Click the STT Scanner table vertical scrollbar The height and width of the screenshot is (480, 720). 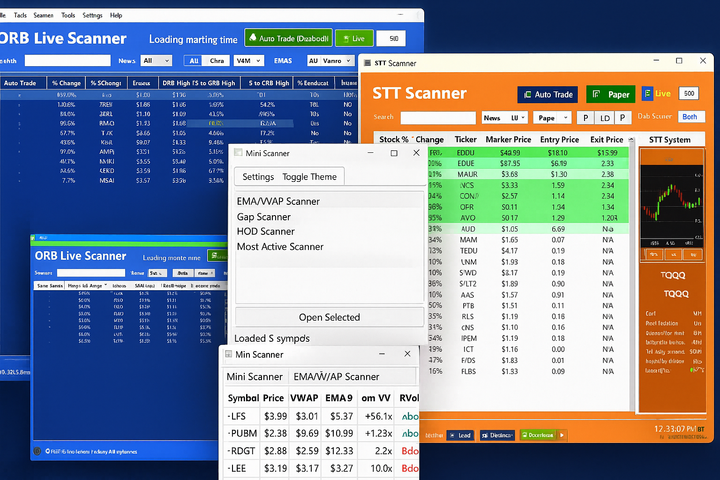(632, 276)
